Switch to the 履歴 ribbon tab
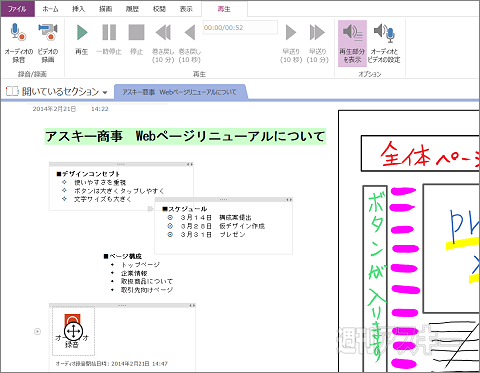 coord(132,9)
